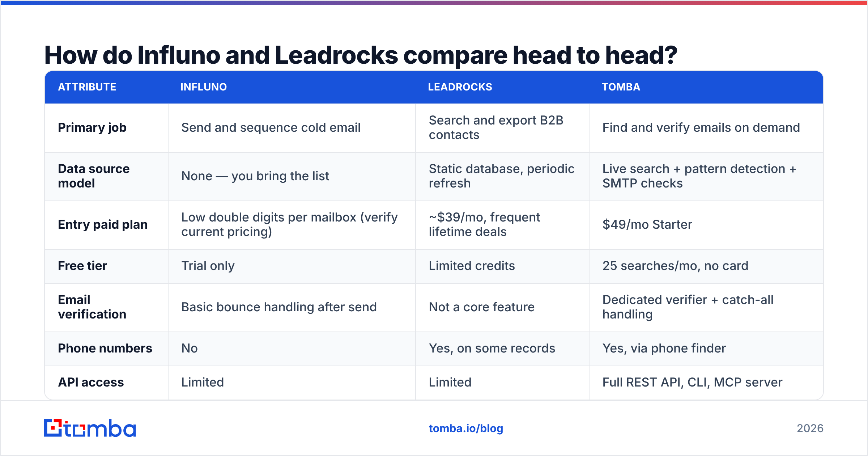Select the INFLUNO column header
The height and width of the screenshot is (456, 868).
tap(204, 87)
